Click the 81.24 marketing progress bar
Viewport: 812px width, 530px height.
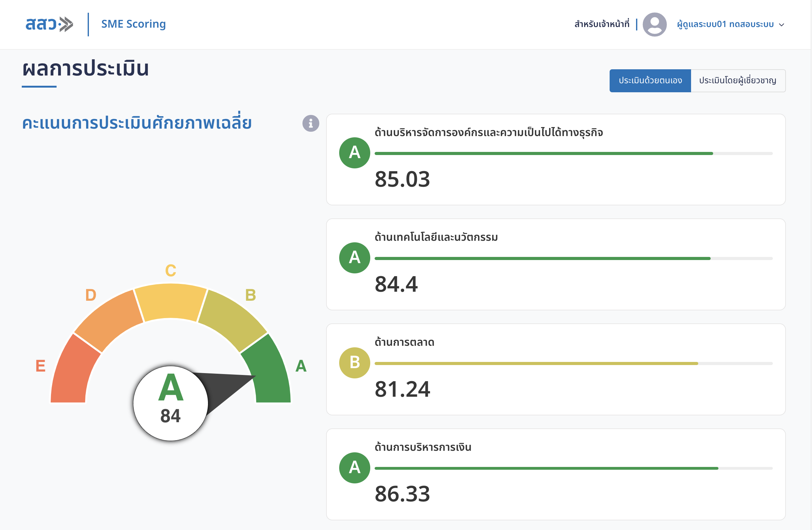(x=573, y=363)
